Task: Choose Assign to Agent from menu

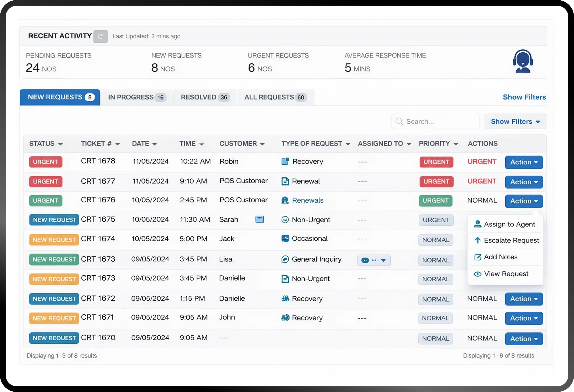Action: click(505, 224)
